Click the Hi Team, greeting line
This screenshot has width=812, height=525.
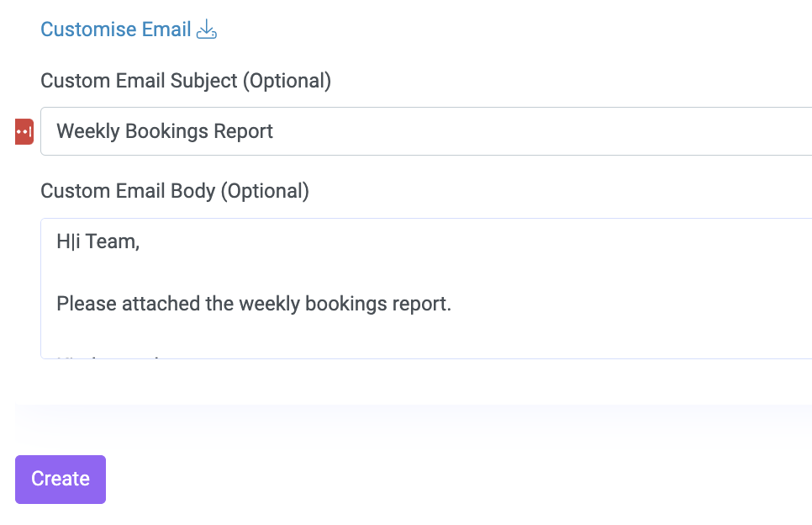(x=98, y=241)
